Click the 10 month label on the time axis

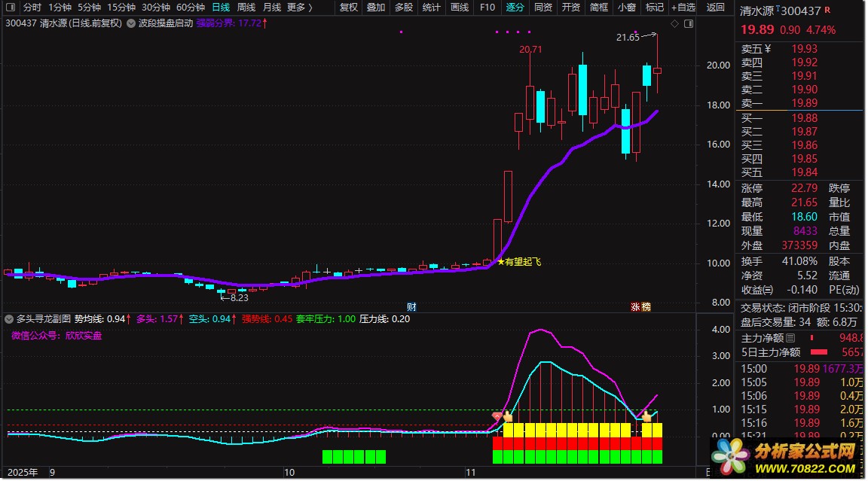coord(289,472)
